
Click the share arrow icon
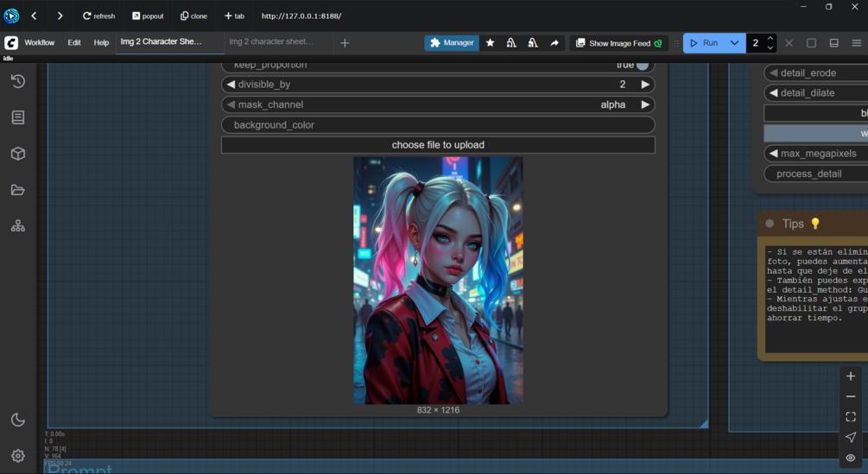[x=554, y=42]
